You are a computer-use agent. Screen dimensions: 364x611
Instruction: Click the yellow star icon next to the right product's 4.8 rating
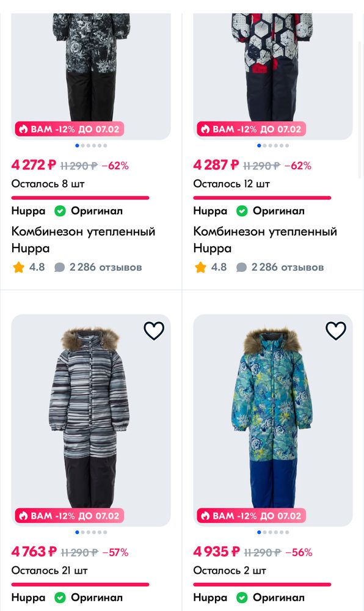(x=200, y=267)
